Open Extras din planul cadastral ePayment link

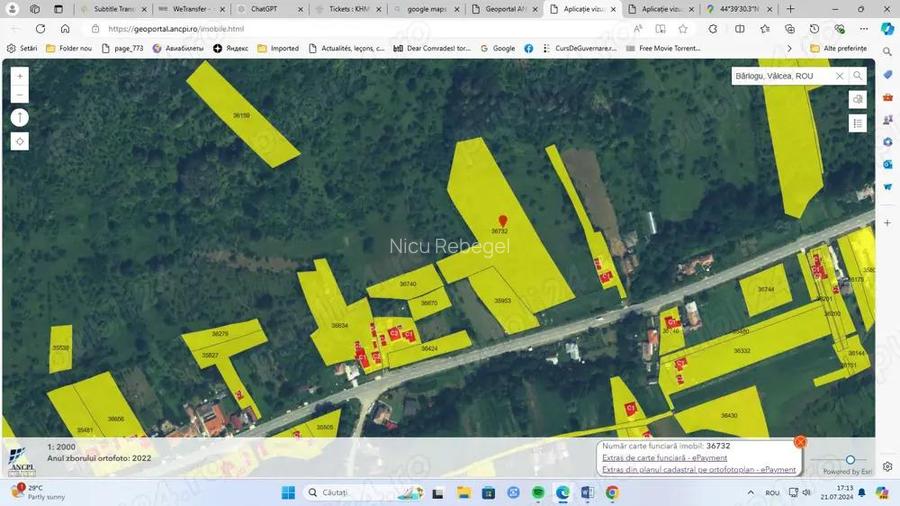point(698,469)
